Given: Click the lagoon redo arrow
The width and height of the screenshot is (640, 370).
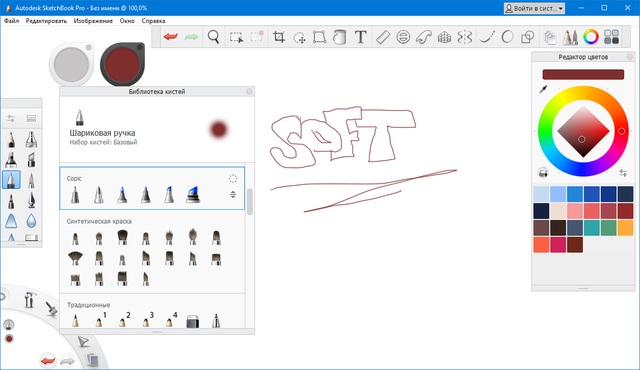Looking at the screenshot, I should coord(67,361).
